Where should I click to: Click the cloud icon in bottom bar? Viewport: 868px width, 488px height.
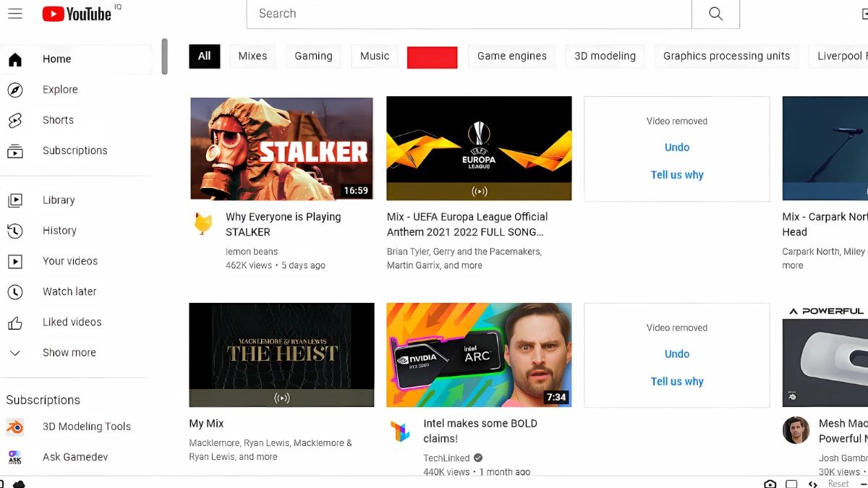click(x=19, y=484)
